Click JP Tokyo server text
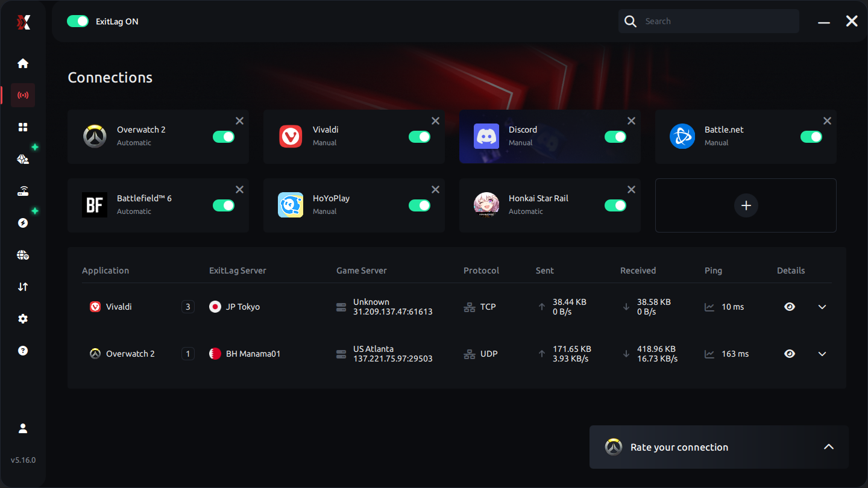This screenshot has height=488, width=868. point(243,307)
